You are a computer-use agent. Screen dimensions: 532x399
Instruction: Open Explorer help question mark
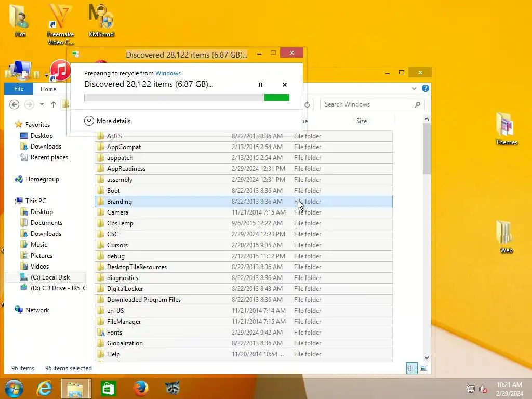425,88
